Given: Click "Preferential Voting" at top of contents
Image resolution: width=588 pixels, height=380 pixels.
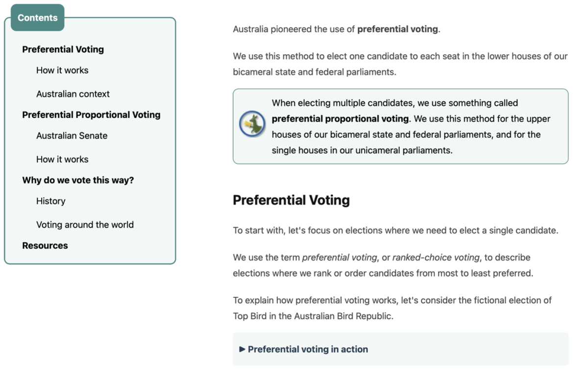Looking at the screenshot, I should point(63,49).
